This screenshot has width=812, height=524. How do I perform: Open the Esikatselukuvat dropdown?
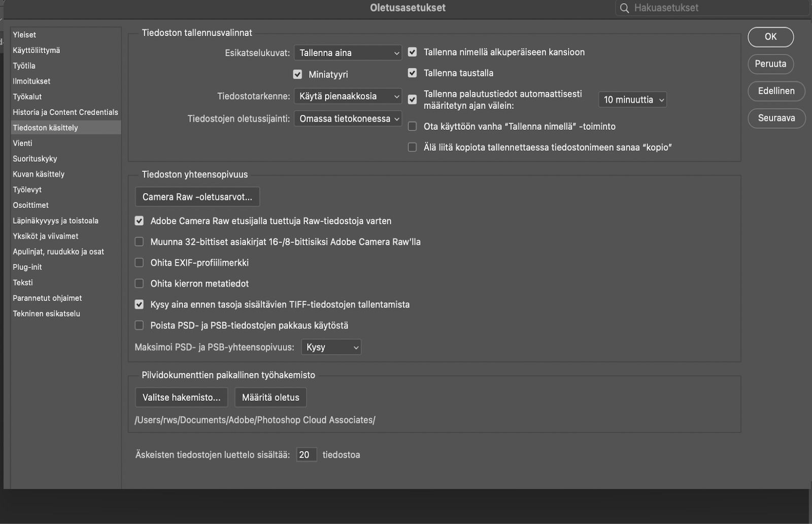point(348,52)
